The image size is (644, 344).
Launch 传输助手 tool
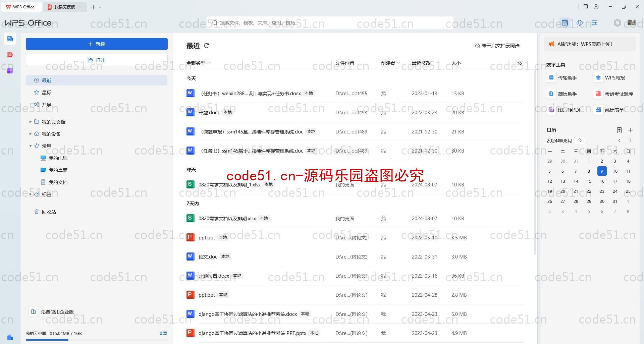(x=562, y=78)
